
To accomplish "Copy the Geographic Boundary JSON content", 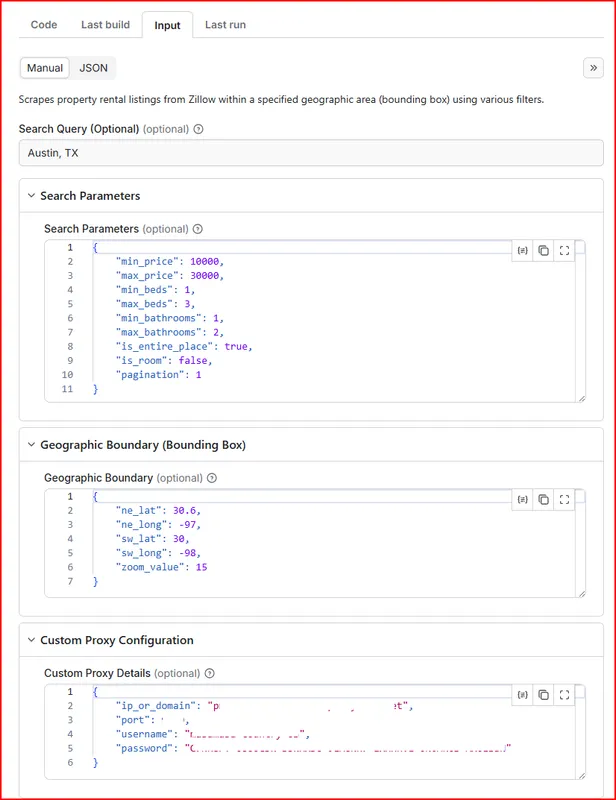I will [x=543, y=499].
